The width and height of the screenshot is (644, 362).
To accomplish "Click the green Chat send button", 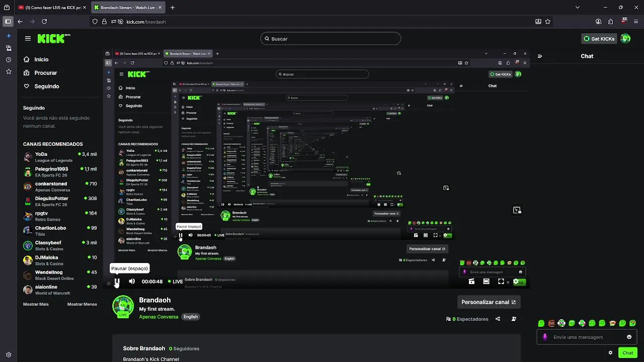I will click(627, 353).
